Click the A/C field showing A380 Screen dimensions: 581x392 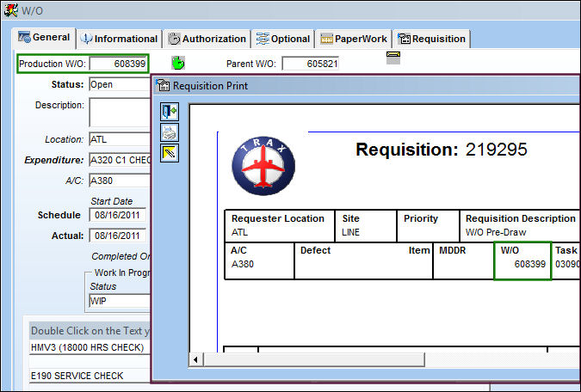120,181
